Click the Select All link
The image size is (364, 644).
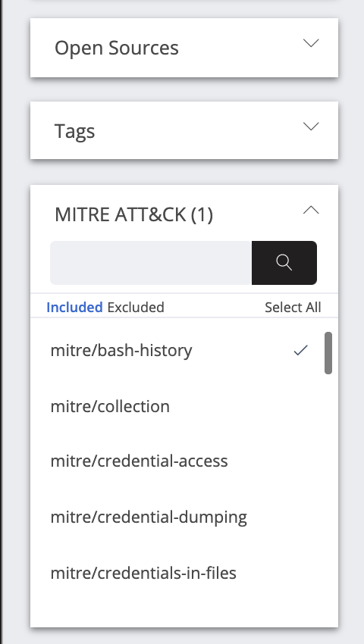(x=293, y=307)
